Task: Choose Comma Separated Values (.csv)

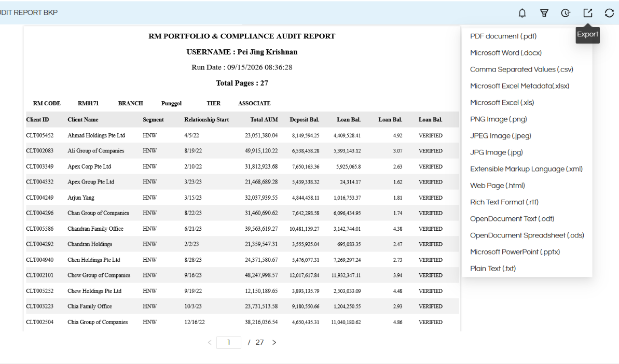Action: pos(521,69)
